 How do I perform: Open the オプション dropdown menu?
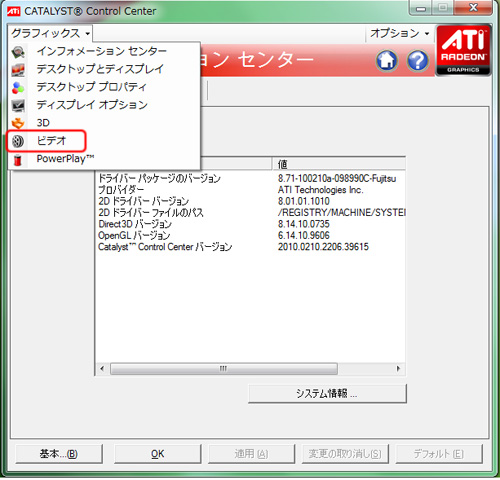pos(400,33)
